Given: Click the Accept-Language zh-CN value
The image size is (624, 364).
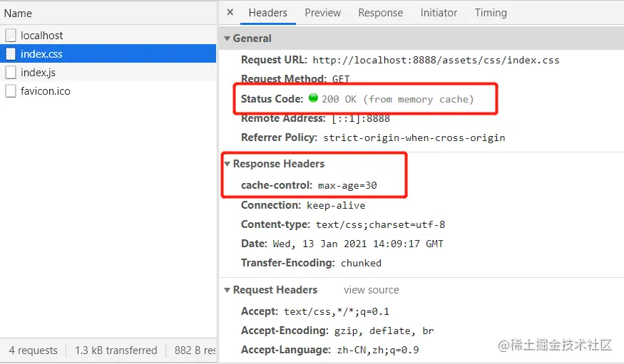Looking at the screenshot, I should [378, 350].
